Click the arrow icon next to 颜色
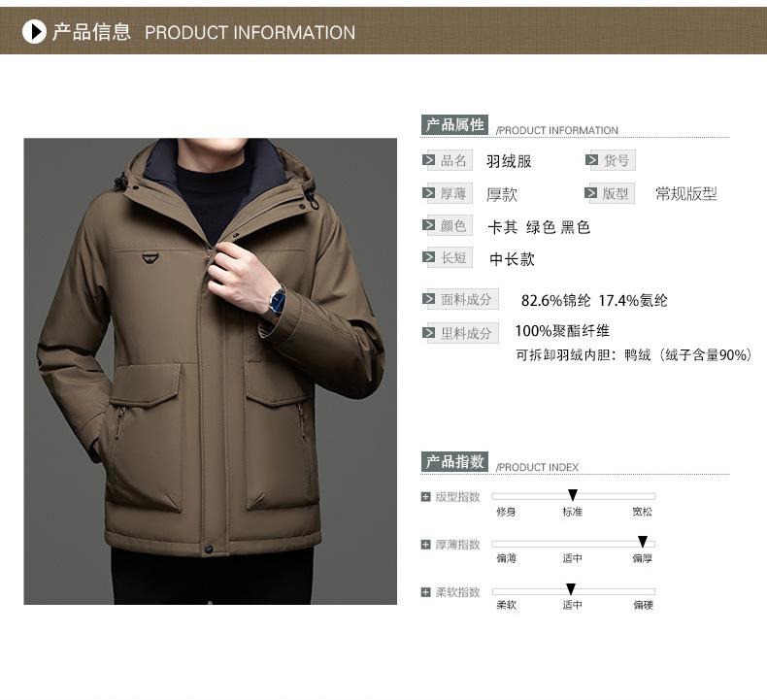This screenshot has width=767, height=700. pyautogui.click(x=428, y=225)
